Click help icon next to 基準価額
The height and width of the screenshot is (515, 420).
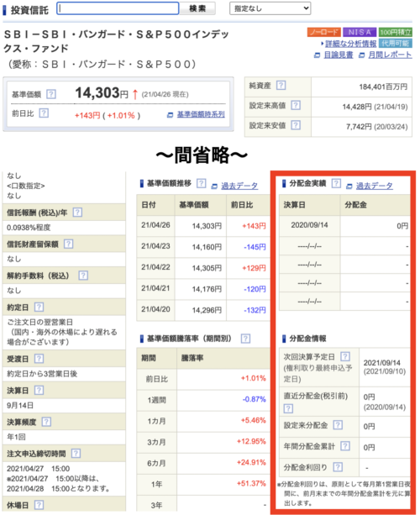tap(51, 94)
